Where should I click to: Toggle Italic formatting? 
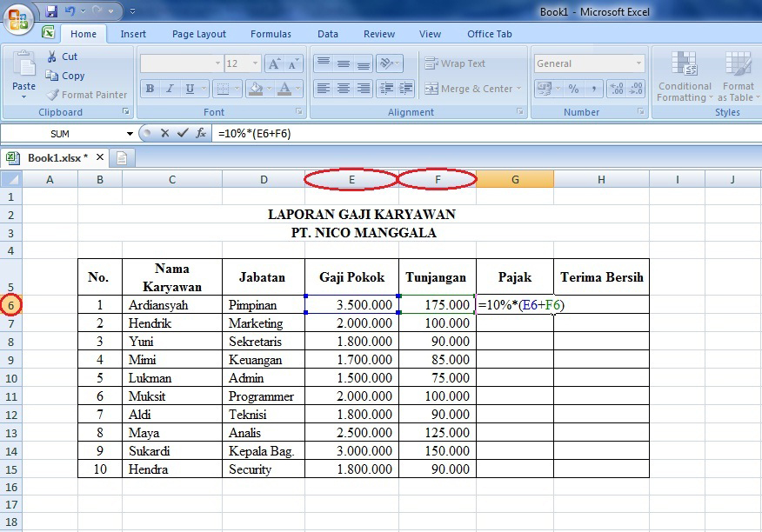click(170, 89)
